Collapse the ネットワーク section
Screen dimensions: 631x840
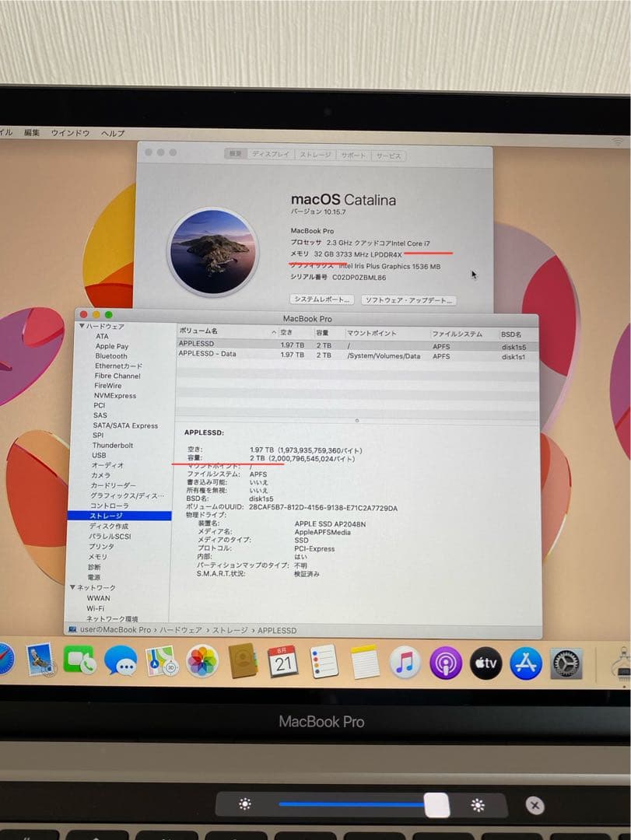pos(72,586)
